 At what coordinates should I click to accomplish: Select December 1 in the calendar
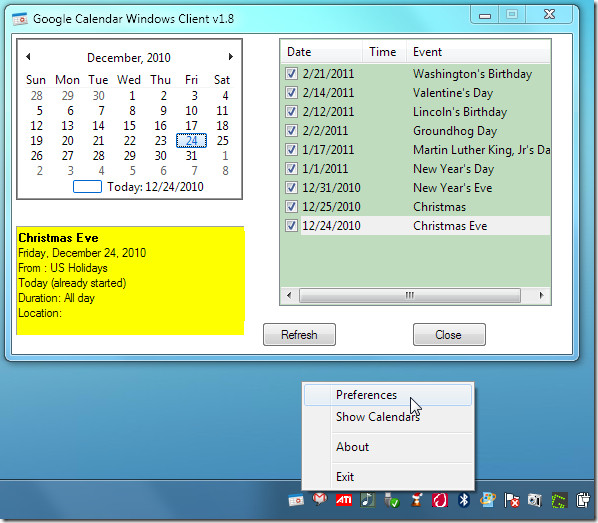132,95
